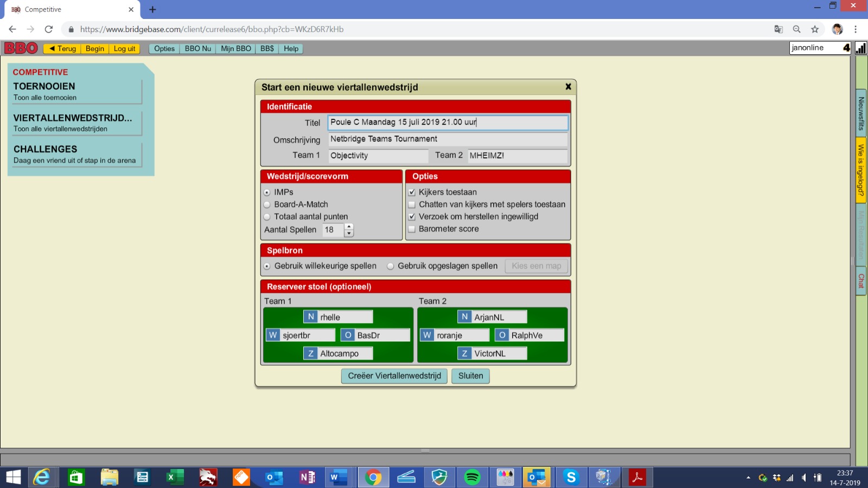This screenshot has height=488, width=868.
Task: Decrease Aantal Spellen with the down arrow
Action: (349, 234)
